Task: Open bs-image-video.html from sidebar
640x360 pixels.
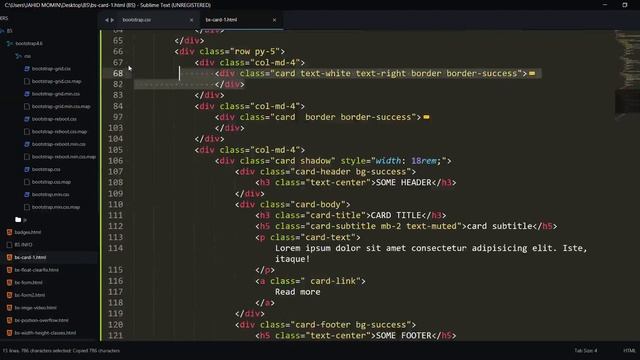Action: pos(36,308)
